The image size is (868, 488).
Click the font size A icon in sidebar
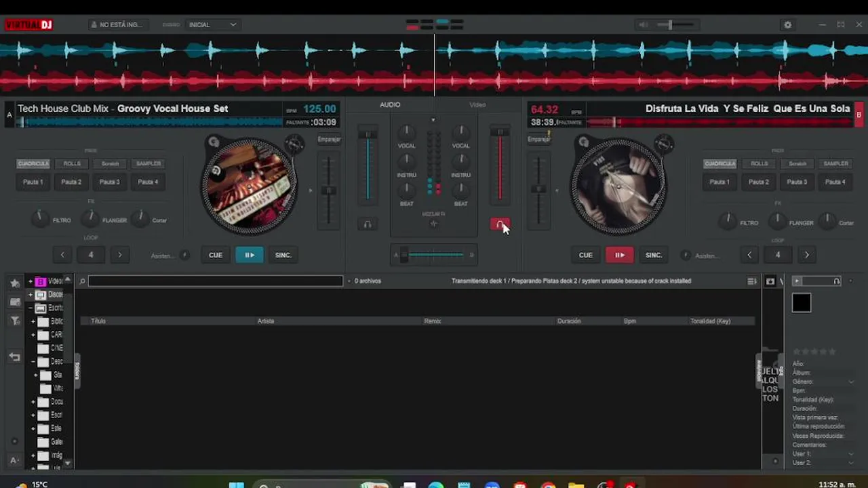pyautogui.click(x=15, y=460)
